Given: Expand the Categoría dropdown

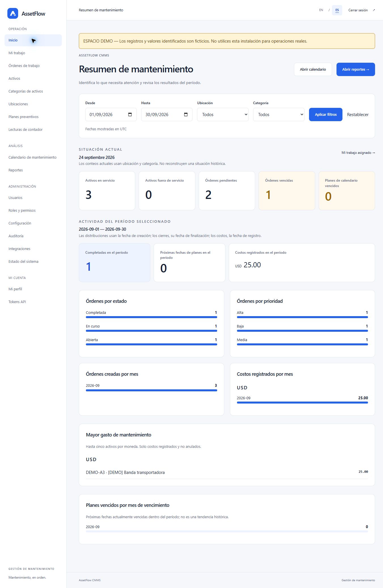Looking at the screenshot, I should point(279,115).
